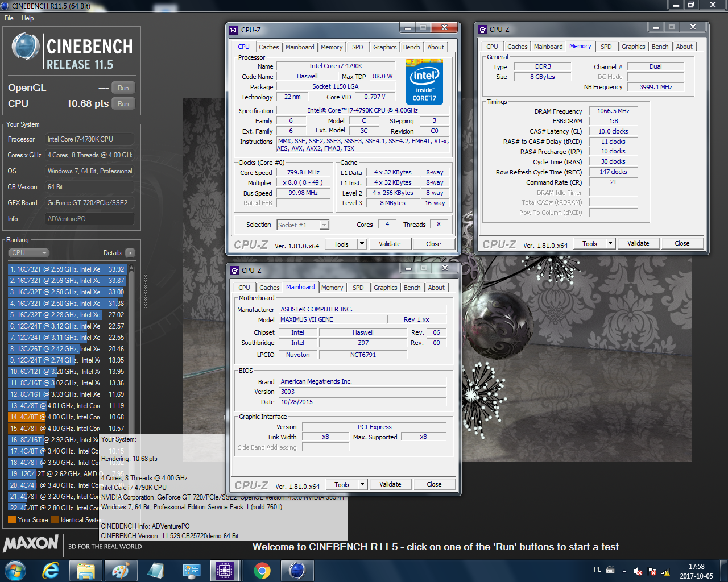Viewport: 728px width, 582px height.
Task: Open the Socket #1 selection dropdown
Action: coord(303,225)
